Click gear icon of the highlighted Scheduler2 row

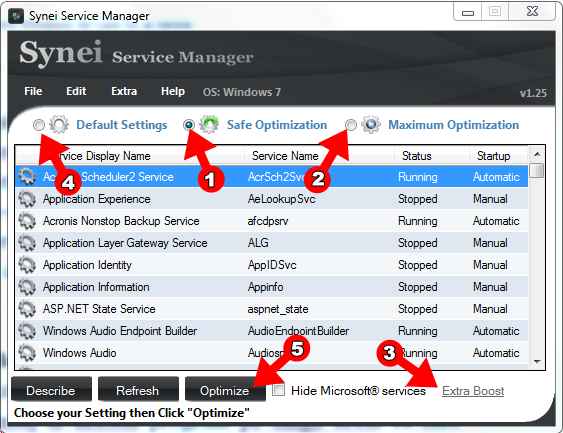[x=27, y=177]
